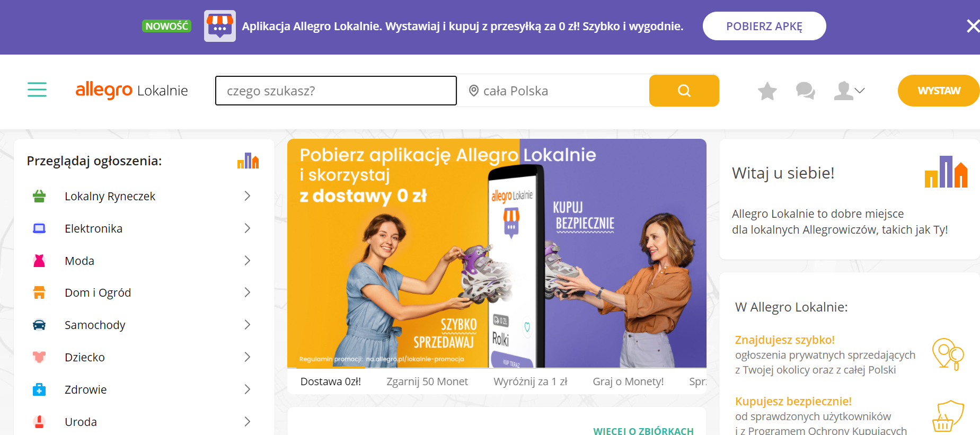Click the WYSTAW button

coord(939,91)
